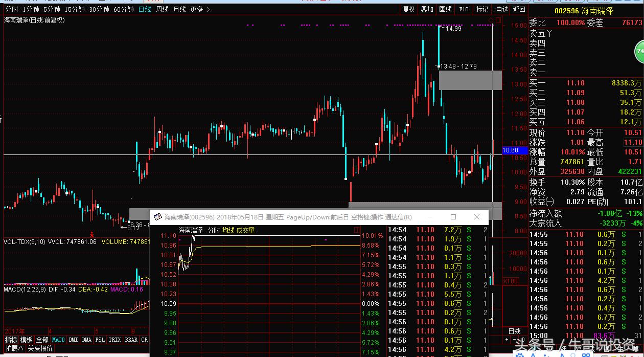Select the 30分钟 period tab
The width and height of the screenshot is (644, 357).
99,9
